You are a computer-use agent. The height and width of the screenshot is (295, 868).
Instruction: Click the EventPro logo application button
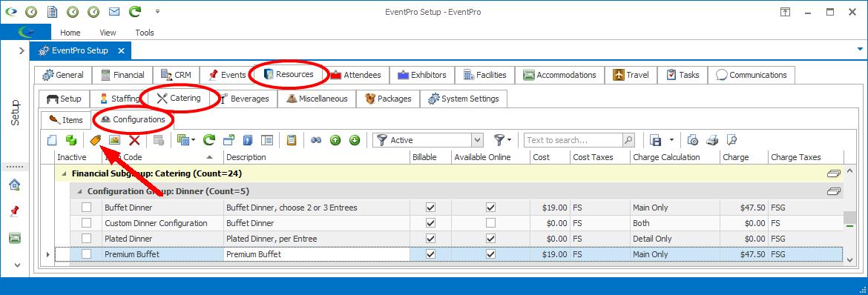(25, 32)
